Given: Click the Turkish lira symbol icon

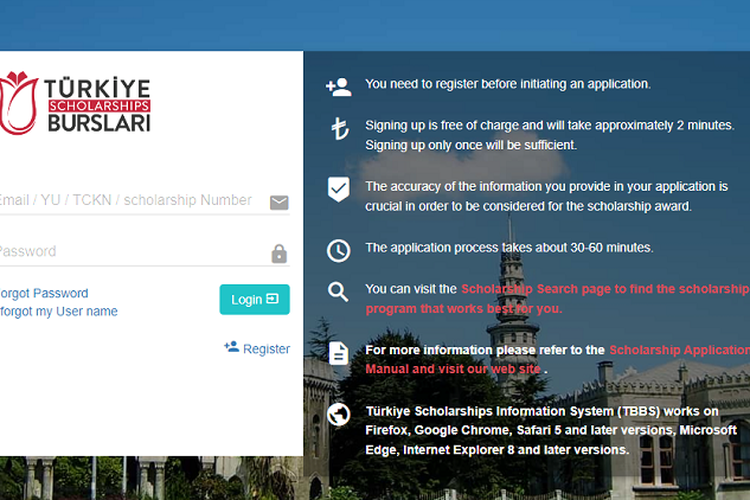Looking at the screenshot, I should coord(340,129).
